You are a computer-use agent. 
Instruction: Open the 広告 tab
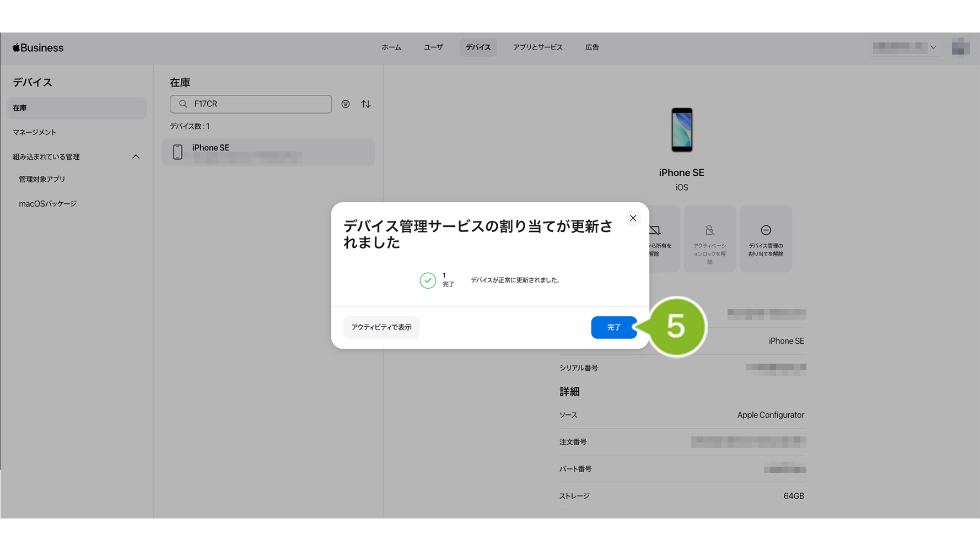pos(592,47)
